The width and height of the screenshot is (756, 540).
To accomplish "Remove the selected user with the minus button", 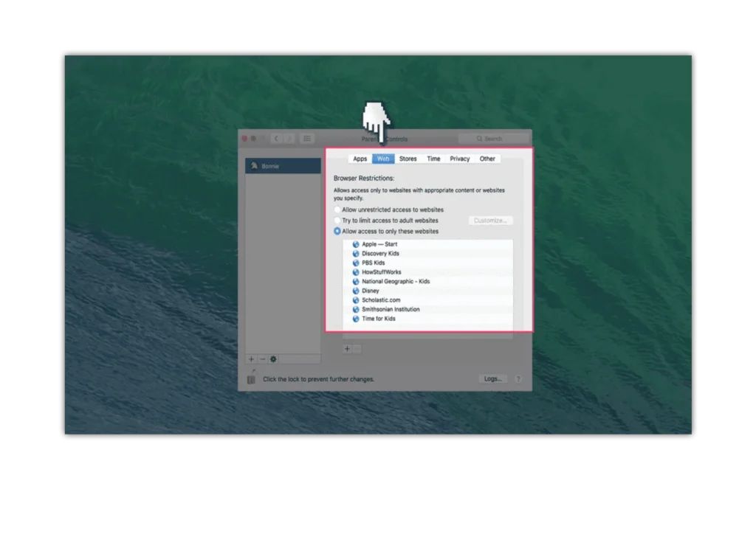I will [x=262, y=359].
